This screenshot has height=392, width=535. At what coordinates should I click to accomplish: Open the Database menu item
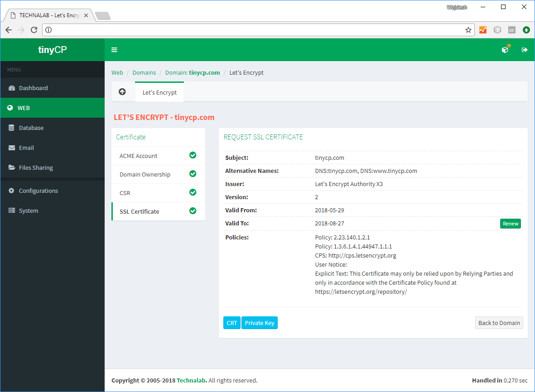pyautogui.click(x=53, y=128)
